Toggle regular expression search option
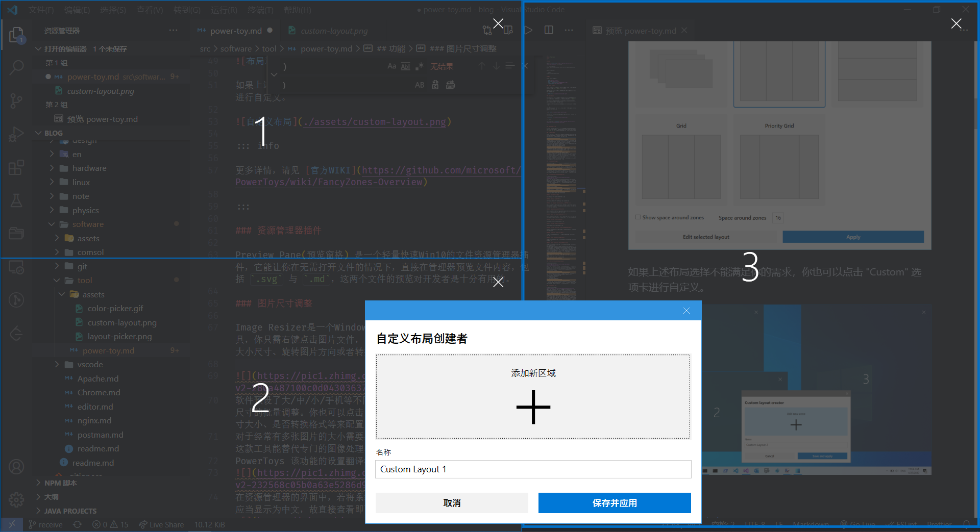The height and width of the screenshot is (532, 980). pos(420,66)
